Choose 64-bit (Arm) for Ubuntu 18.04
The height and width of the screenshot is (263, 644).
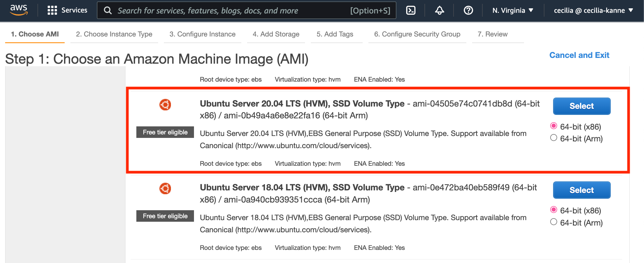553,222
